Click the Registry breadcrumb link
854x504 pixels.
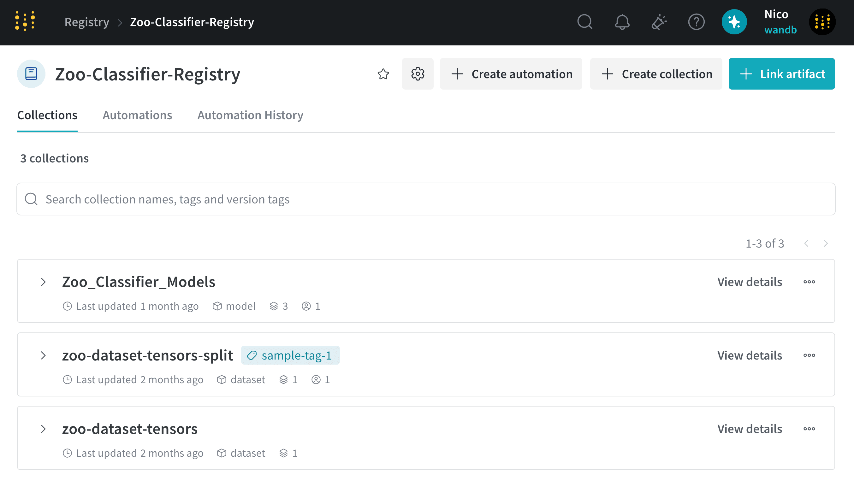tap(87, 22)
